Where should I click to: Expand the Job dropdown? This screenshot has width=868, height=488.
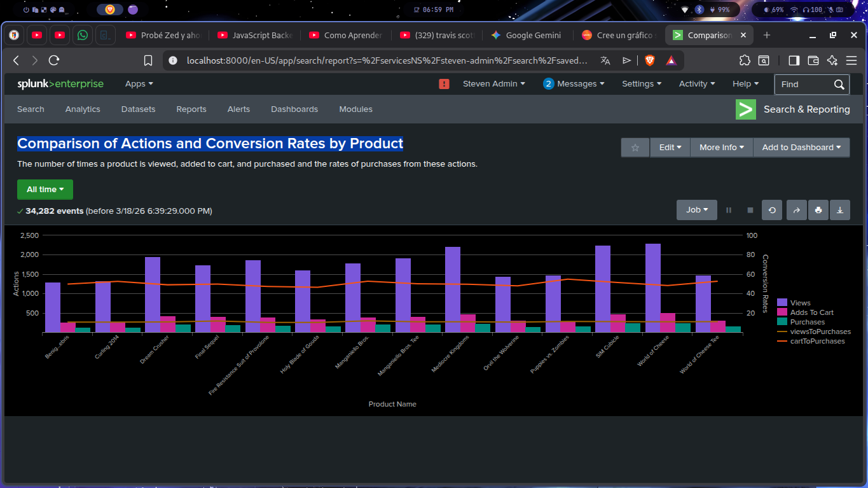click(x=696, y=209)
